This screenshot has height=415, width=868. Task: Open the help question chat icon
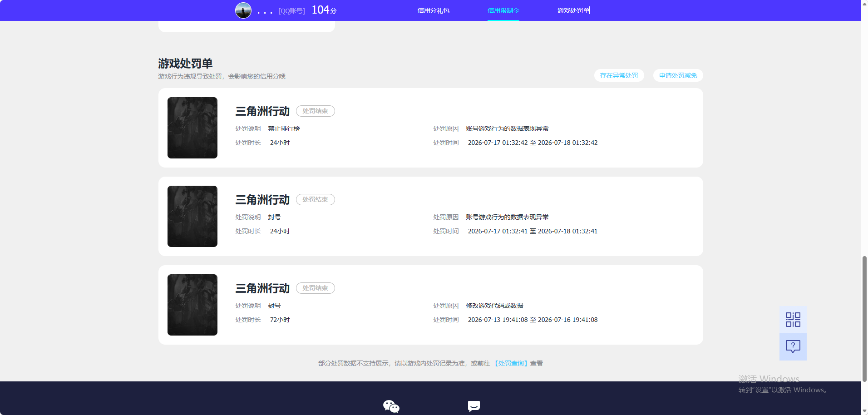pos(793,347)
